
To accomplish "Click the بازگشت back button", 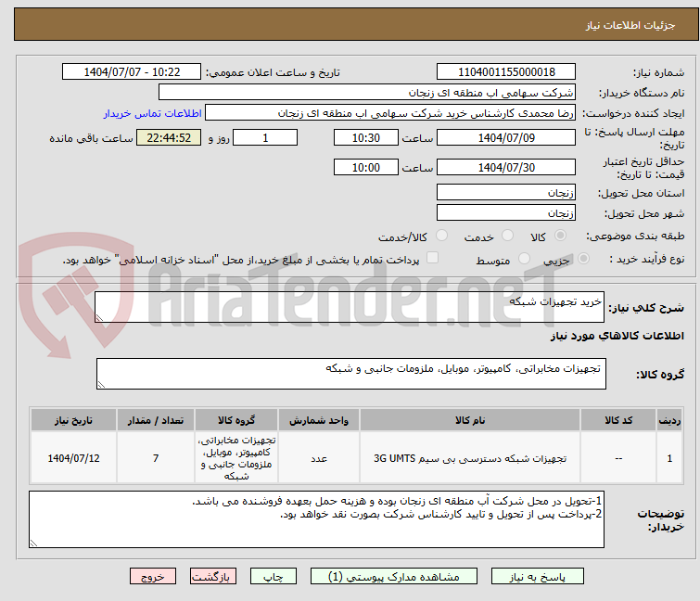I will 213,577.
